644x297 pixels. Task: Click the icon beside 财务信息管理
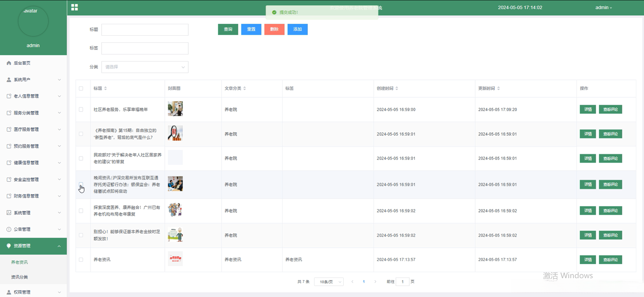click(x=9, y=196)
